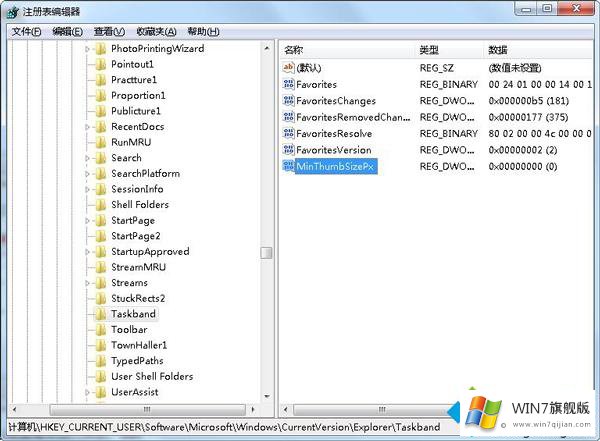
Task: Sort values by the 类型 column header
Action: [x=450, y=50]
